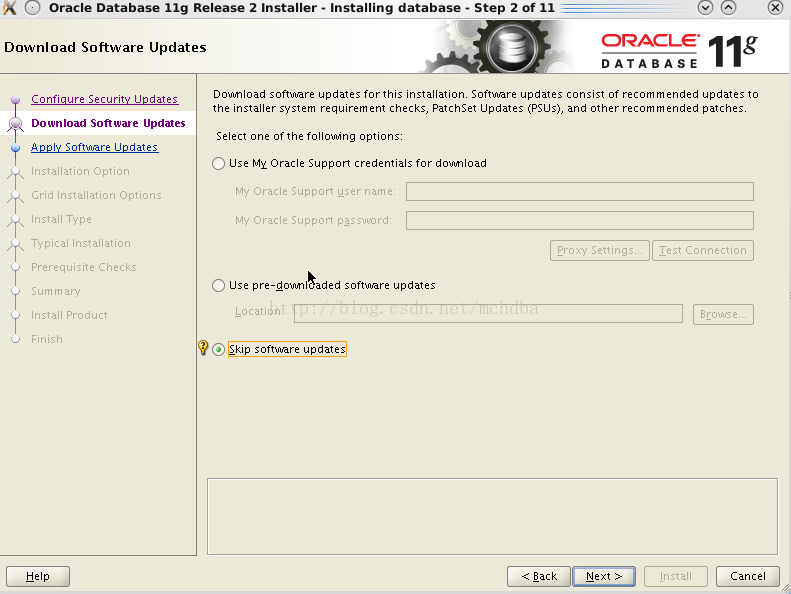Click the Apply Software Updates step bullet
This screenshot has height=594, width=791.
pyautogui.click(x=16, y=147)
